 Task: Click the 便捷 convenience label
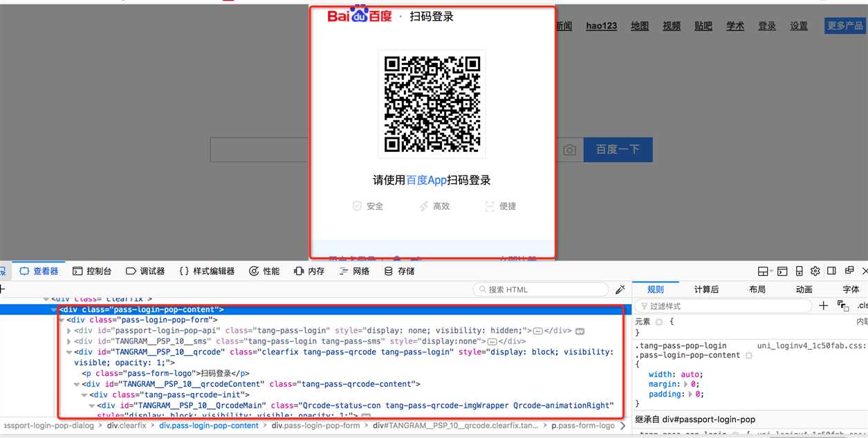coord(508,206)
